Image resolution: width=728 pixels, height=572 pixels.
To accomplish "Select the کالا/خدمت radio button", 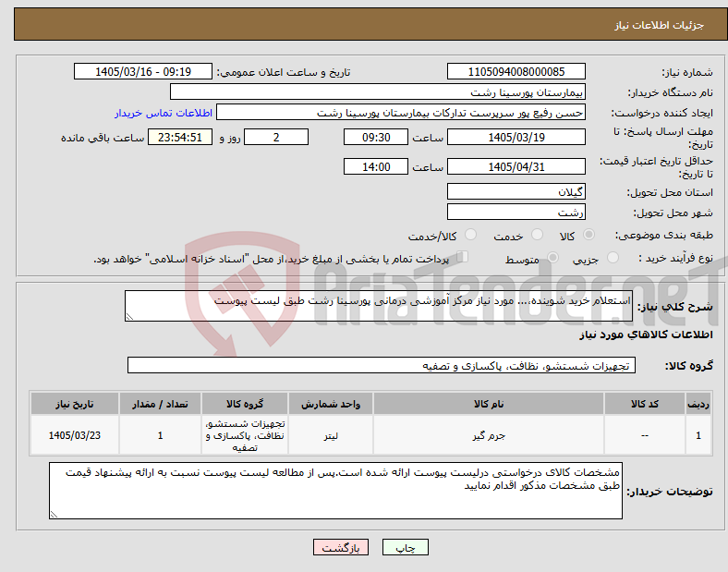I will 471,235.
